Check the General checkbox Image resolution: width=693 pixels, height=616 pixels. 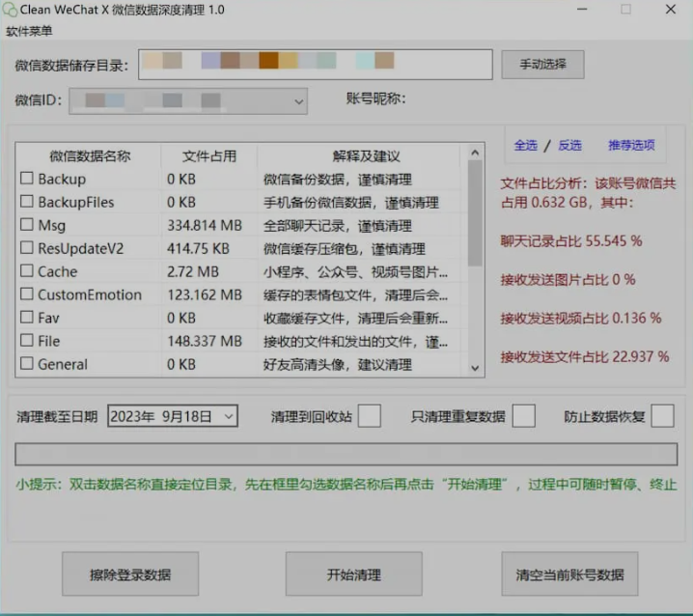[27, 363]
